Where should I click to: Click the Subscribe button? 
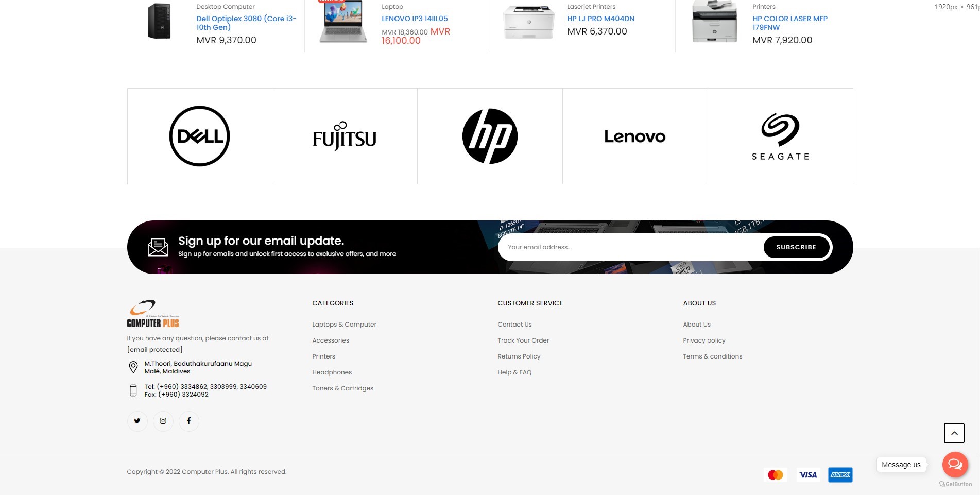796,247
